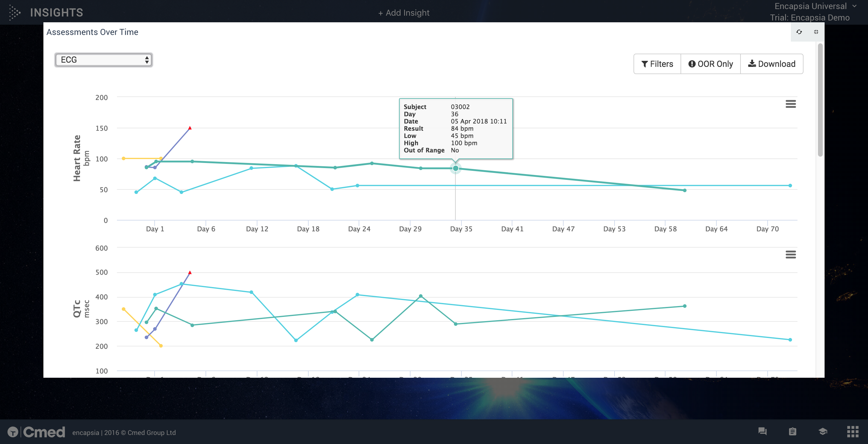868x444 pixels.
Task: Open the QTc chart hamburger menu
Action: pyautogui.click(x=791, y=254)
